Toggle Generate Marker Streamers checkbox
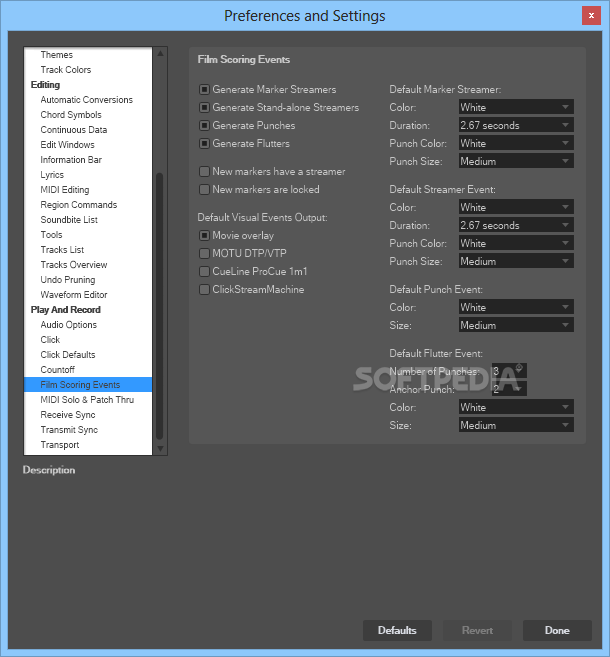The width and height of the screenshot is (610, 657). point(204,89)
